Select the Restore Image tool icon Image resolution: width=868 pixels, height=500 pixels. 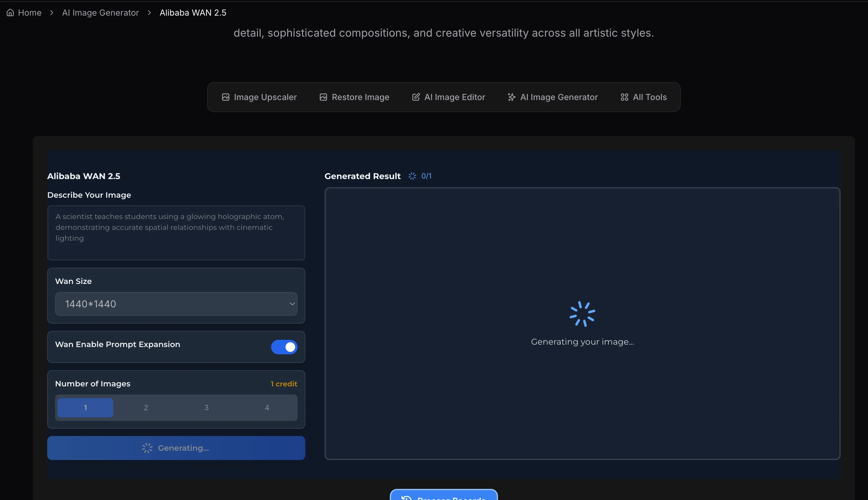322,97
